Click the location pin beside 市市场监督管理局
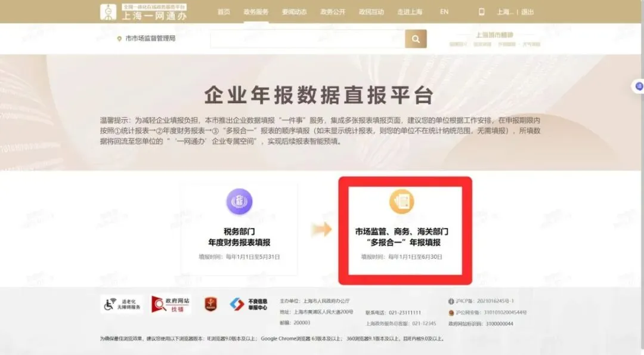The image size is (644, 355). coord(119,39)
